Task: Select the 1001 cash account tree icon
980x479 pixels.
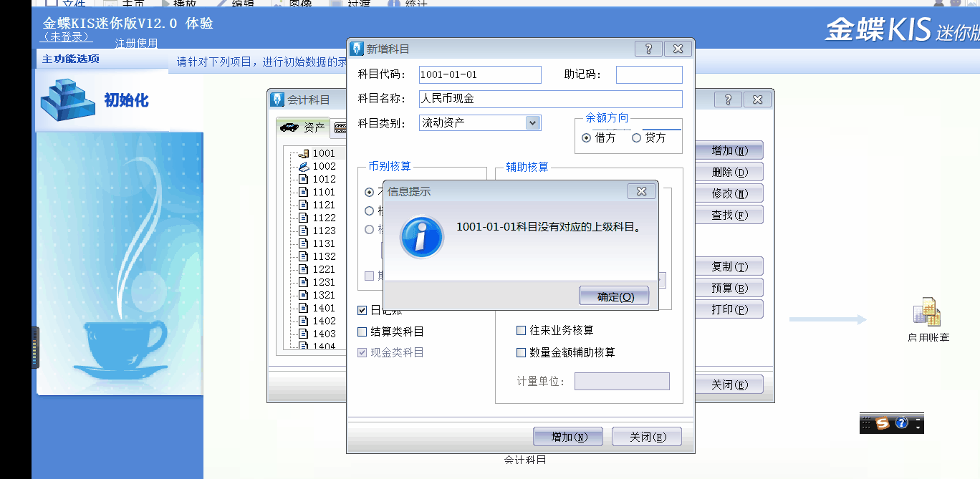Action: [303, 153]
